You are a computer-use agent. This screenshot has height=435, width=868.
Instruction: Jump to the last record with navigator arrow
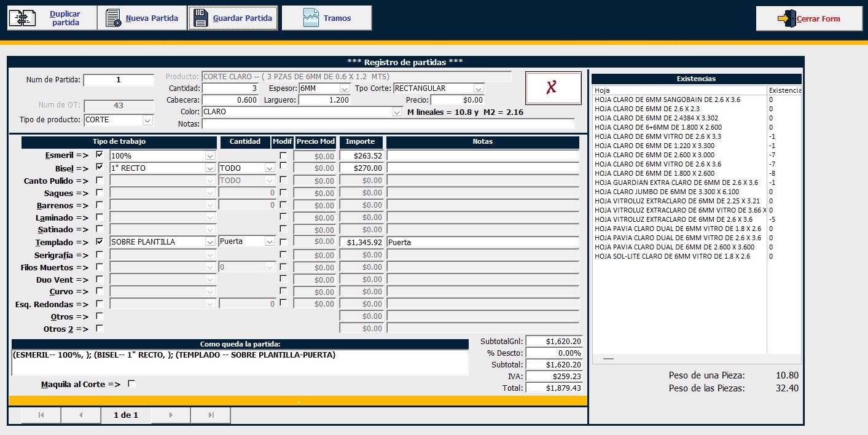211,415
